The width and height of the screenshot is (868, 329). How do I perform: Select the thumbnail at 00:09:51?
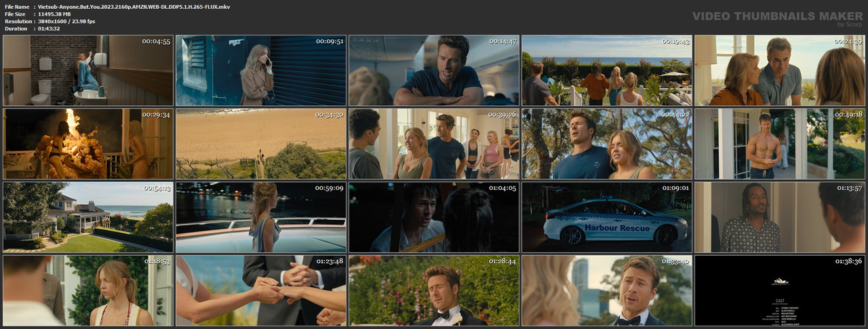coord(261,71)
